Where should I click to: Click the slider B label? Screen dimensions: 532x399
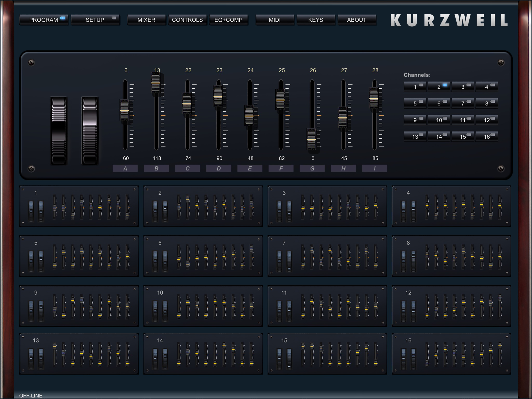coord(156,168)
